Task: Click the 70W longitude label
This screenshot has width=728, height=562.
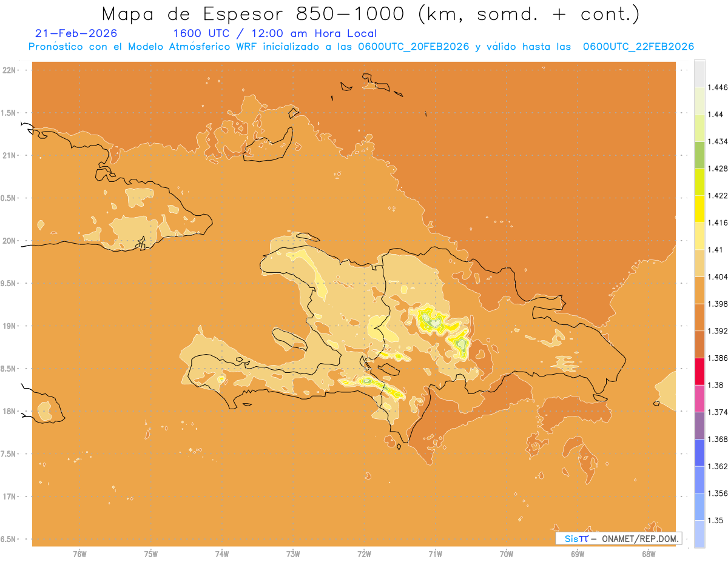Action: point(507,554)
